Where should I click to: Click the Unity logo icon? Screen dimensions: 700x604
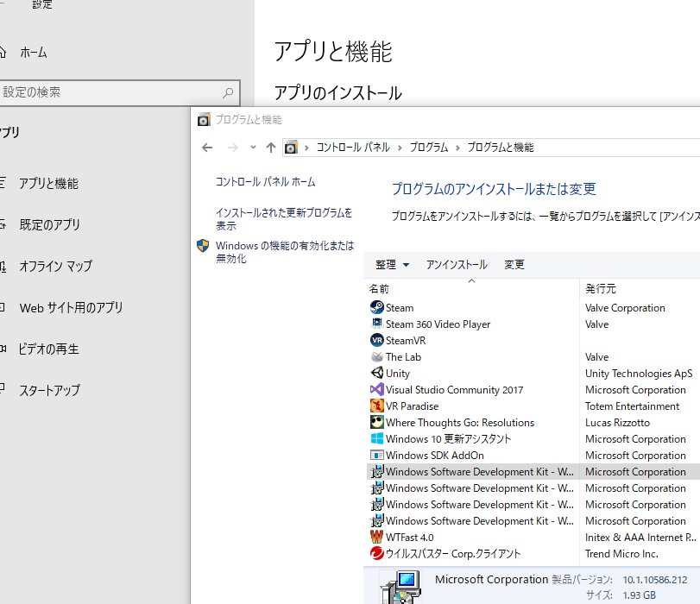[x=377, y=373]
